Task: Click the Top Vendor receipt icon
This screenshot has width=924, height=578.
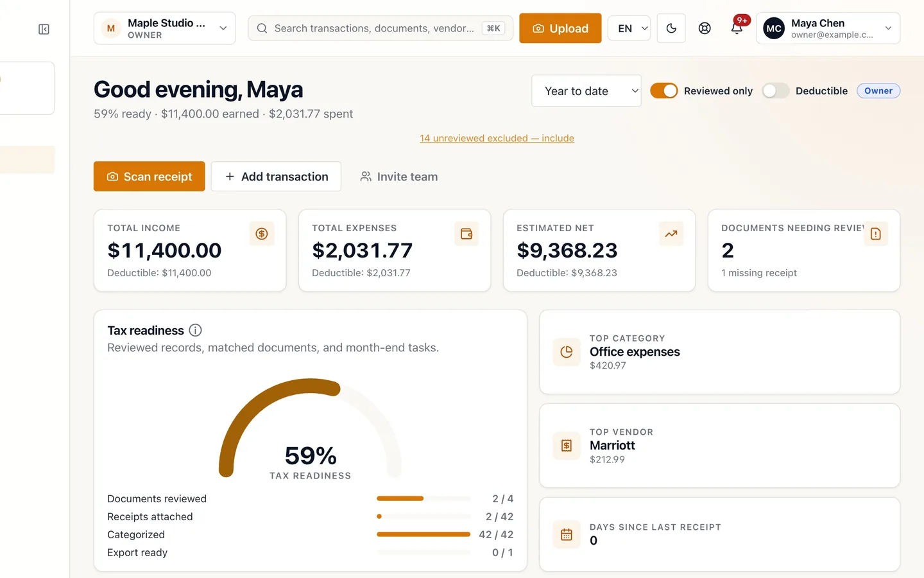Action: (567, 446)
